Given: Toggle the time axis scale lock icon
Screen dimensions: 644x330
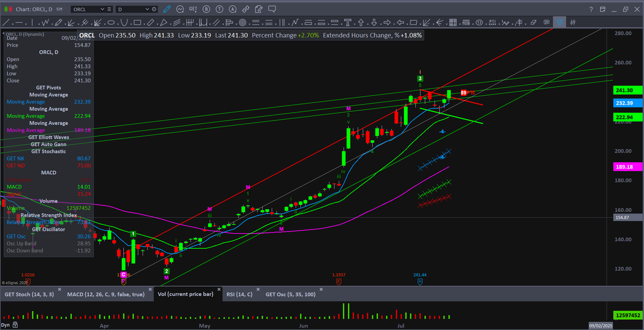Looking at the screenshot, I should [15, 325].
